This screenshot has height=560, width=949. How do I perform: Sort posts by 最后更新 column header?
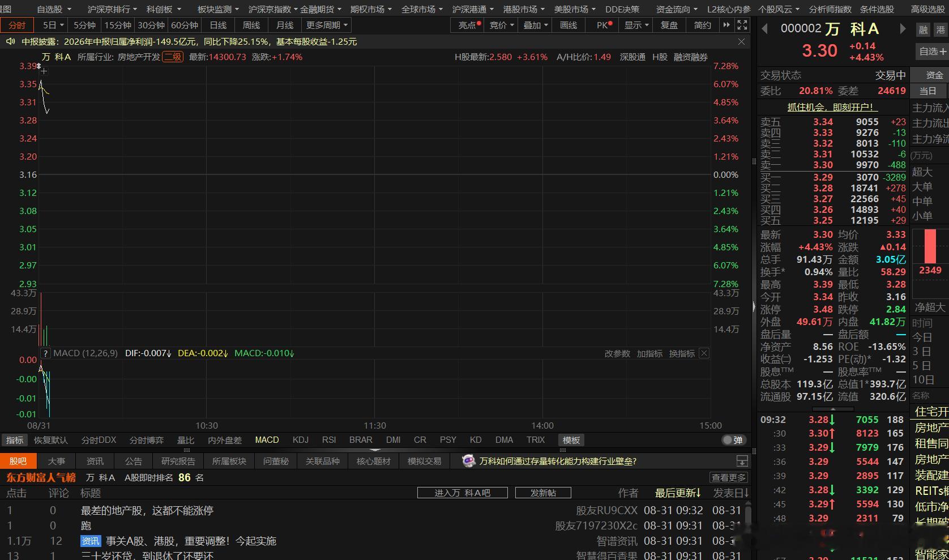(x=678, y=493)
